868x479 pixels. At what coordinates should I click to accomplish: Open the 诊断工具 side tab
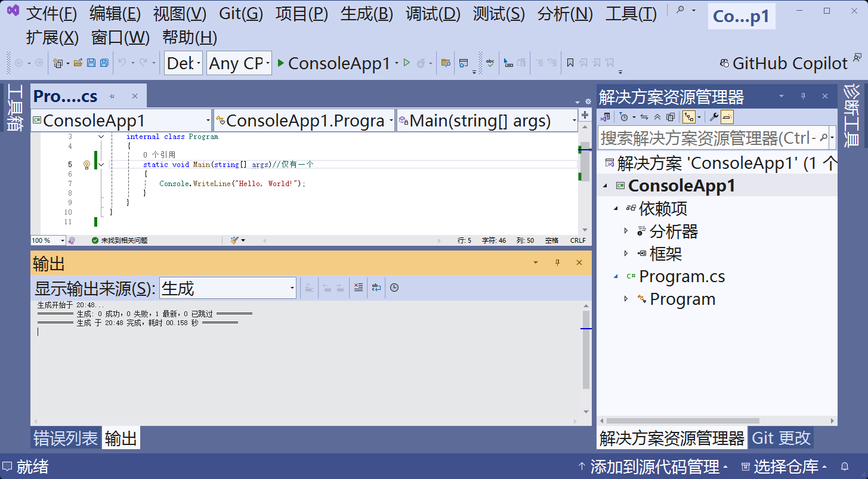click(x=851, y=116)
